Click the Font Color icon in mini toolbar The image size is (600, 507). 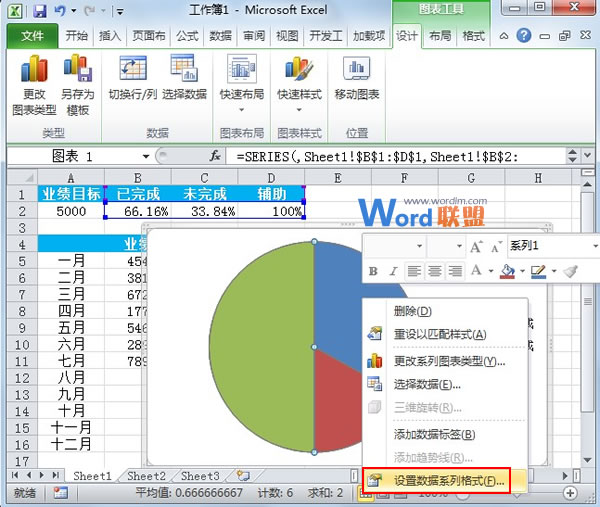point(476,271)
